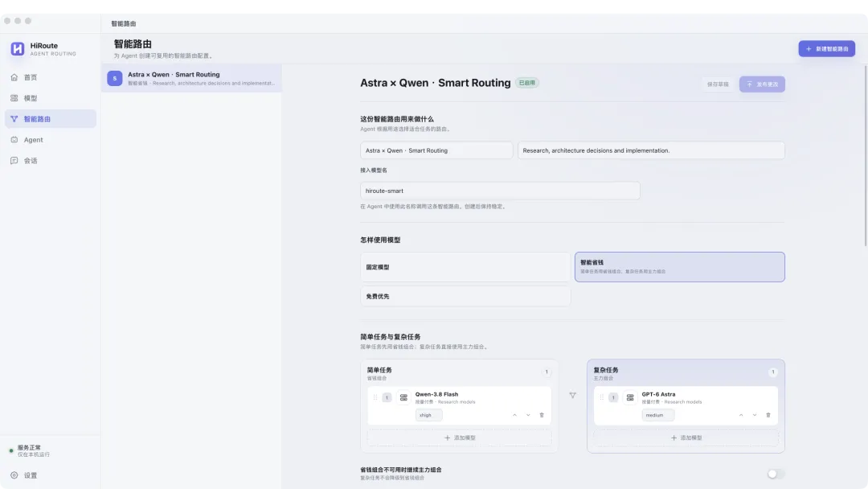The height and width of the screenshot is (489, 868).
Task: Click the purple S avatar of the route
Action: coord(115,78)
